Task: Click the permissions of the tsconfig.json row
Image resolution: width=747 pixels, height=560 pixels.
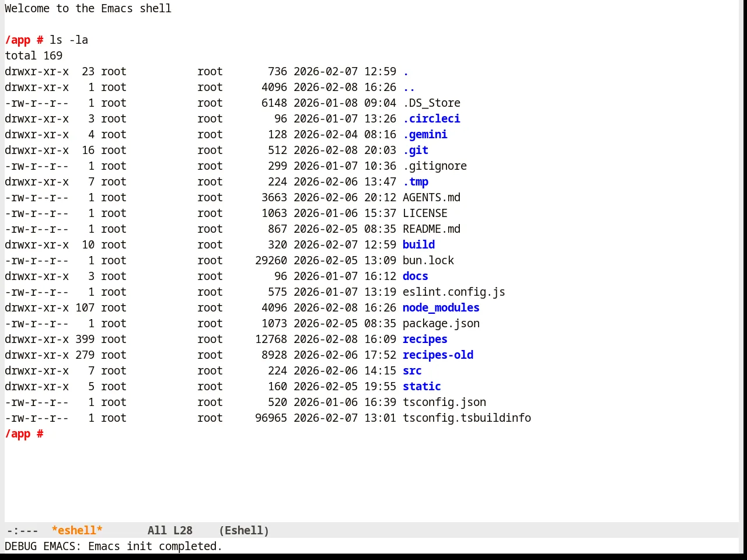Action: (x=37, y=402)
